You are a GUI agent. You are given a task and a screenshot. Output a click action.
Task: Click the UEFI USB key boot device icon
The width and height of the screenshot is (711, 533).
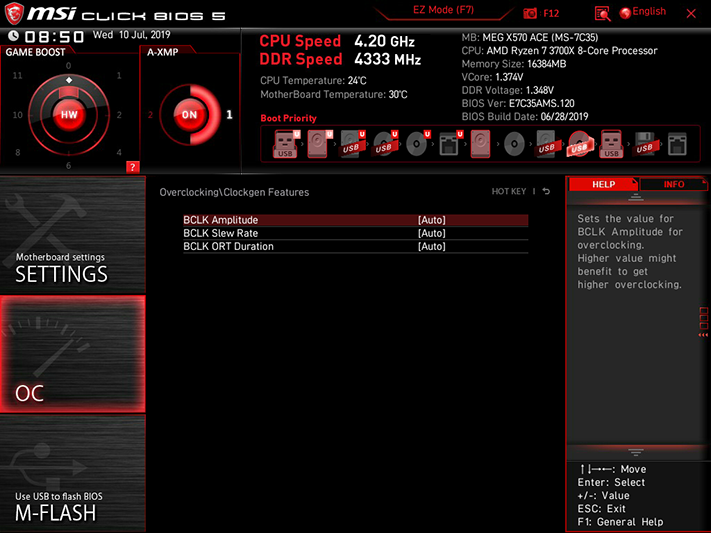286,144
